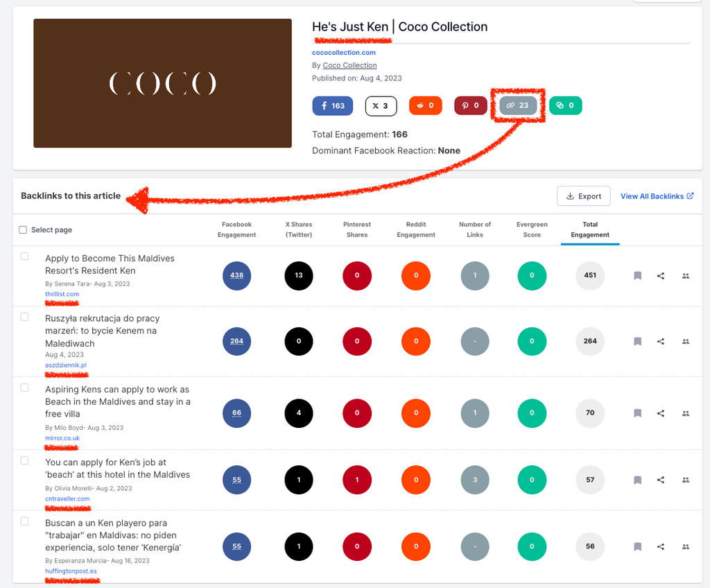Click Facebook engagement 66 circle
The image size is (710, 588).
tap(237, 413)
